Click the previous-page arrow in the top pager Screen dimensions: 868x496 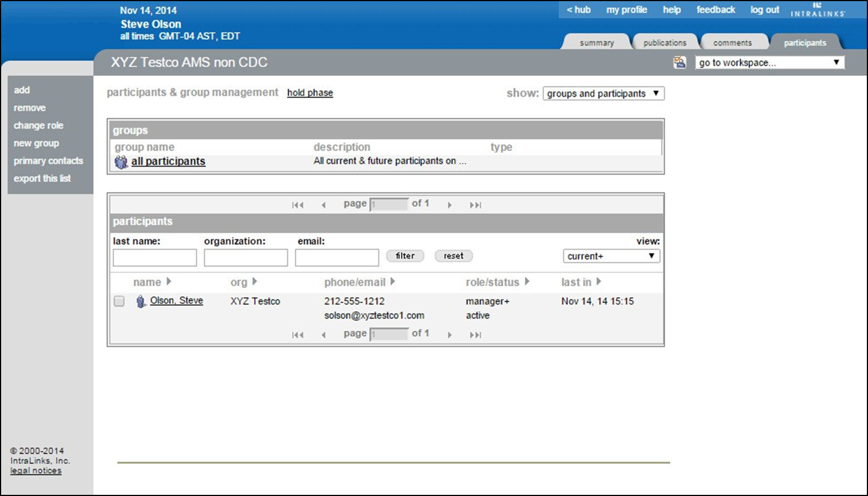[323, 204]
